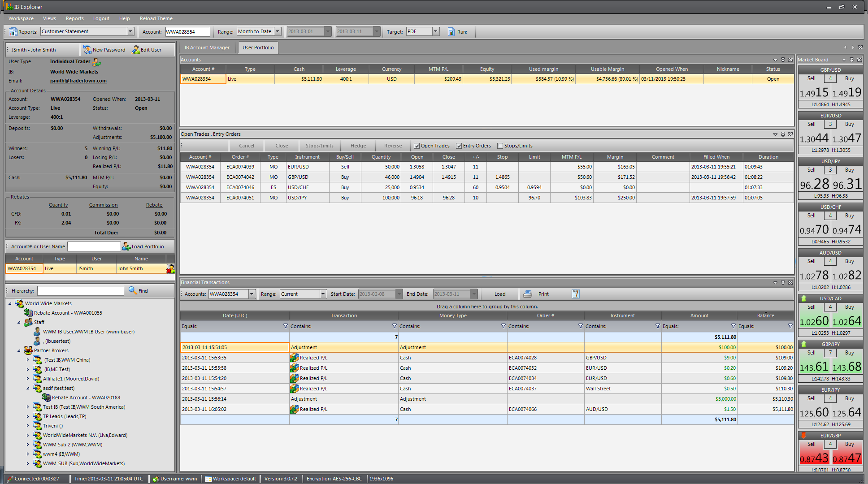Screen dimensions: 868x484
Task: Click the printer icon in Financial Transactions
Action: [x=528, y=294]
